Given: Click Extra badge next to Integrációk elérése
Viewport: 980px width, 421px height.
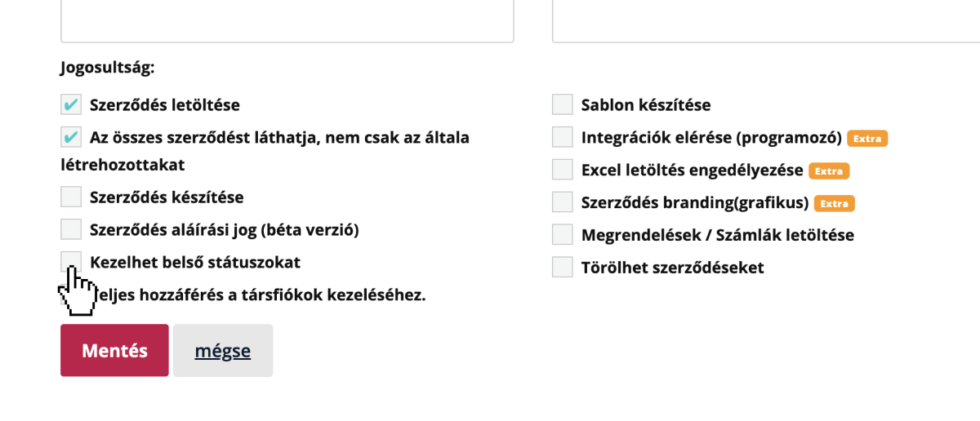Looking at the screenshot, I should [x=867, y=139].
